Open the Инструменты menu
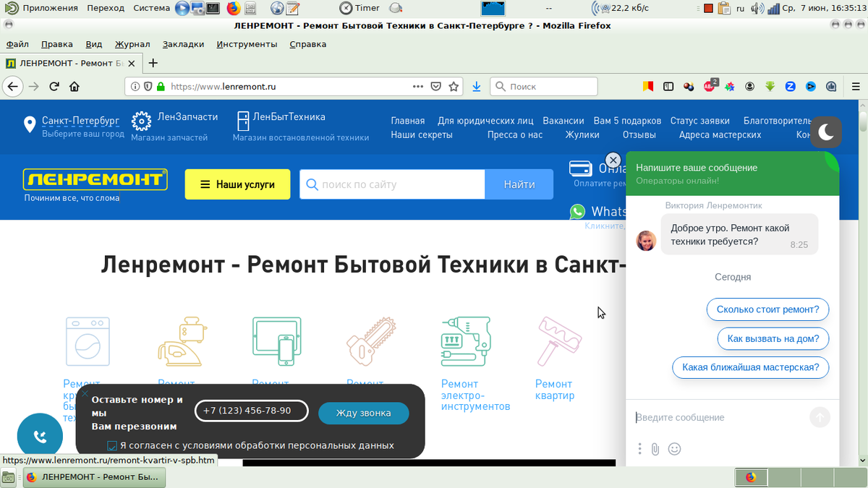This screenshot has height=488, width=868. coord(247,44)
